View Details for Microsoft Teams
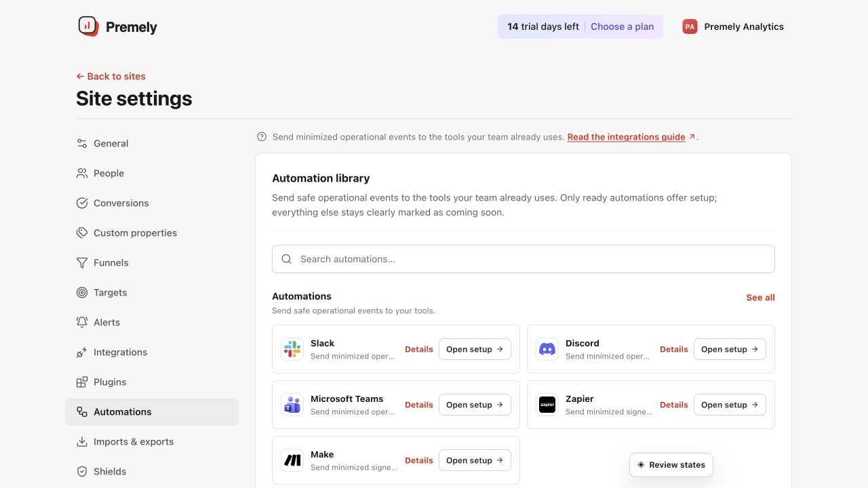868x488 pixels. (419, 405)
